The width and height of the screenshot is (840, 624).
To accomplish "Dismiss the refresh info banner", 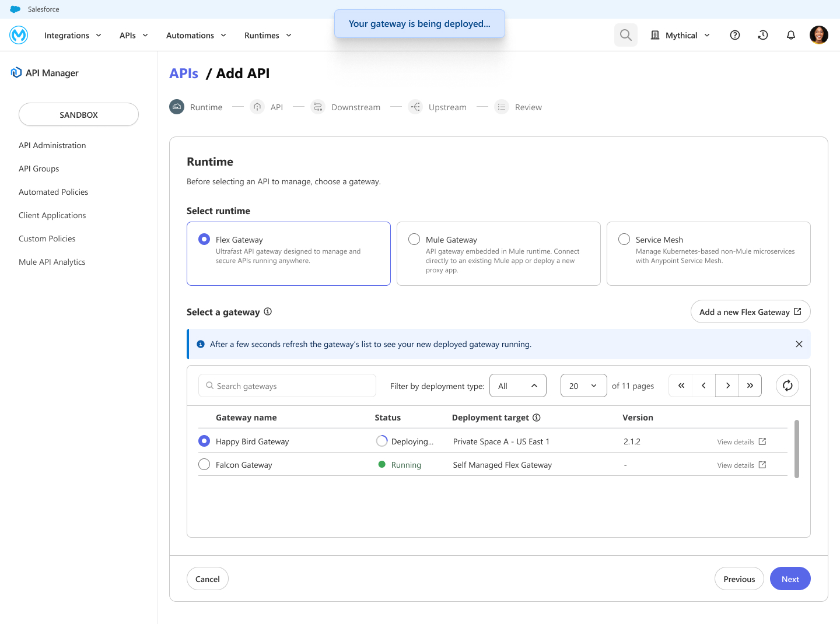I will 799,344.
